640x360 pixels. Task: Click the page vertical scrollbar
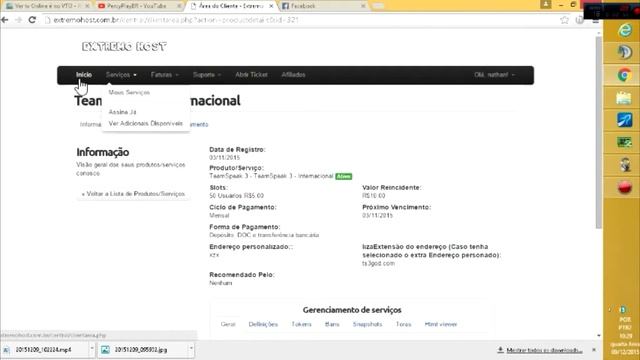599,133
